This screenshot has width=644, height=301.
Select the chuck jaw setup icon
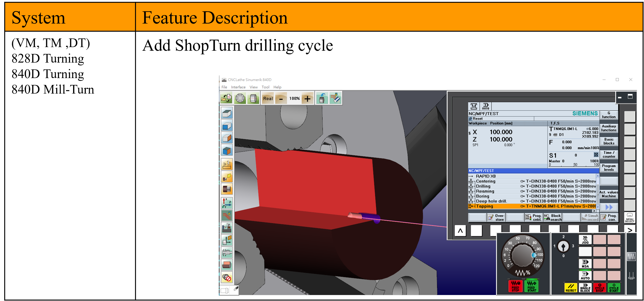click(240, 98)
